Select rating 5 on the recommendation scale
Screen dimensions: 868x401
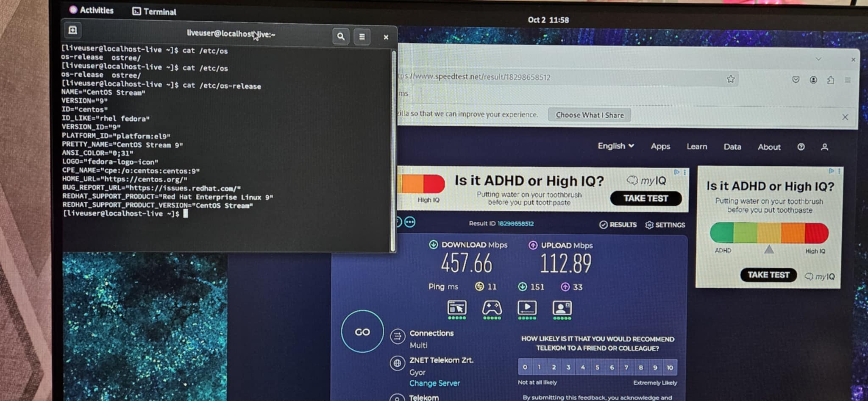point(597,367)
